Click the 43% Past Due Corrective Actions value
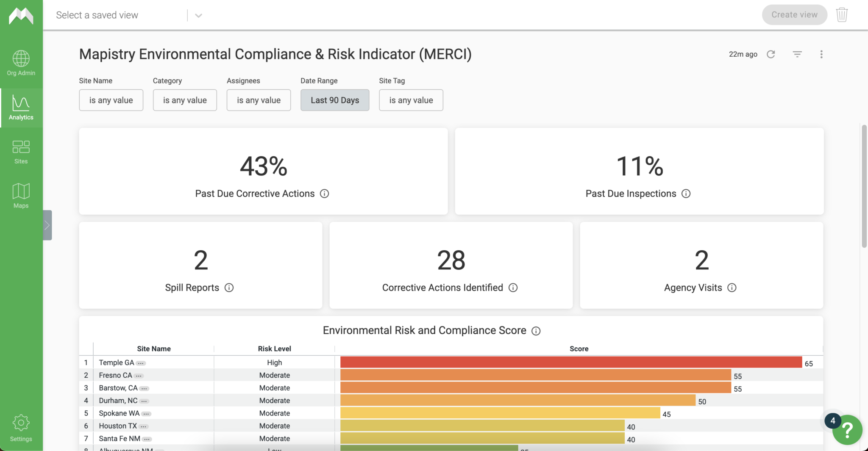868x451 pixels. coord(264,166)
